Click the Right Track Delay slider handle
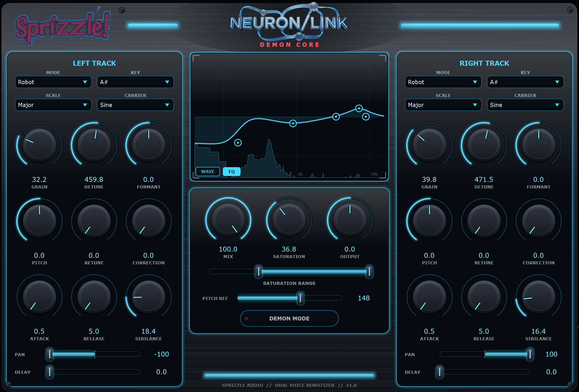This screenshot has height=392, width=579. (440, 372)
